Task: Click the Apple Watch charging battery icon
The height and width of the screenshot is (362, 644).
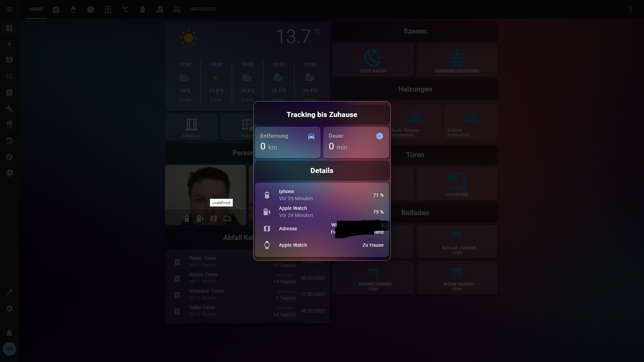Action: pyautogui.click(x=267, y=212)
